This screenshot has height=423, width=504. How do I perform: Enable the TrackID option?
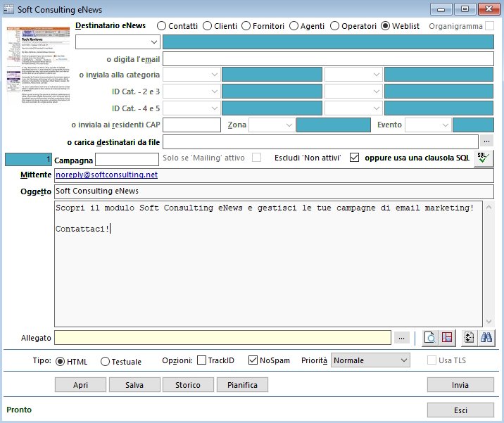click(x=201, y=360)
